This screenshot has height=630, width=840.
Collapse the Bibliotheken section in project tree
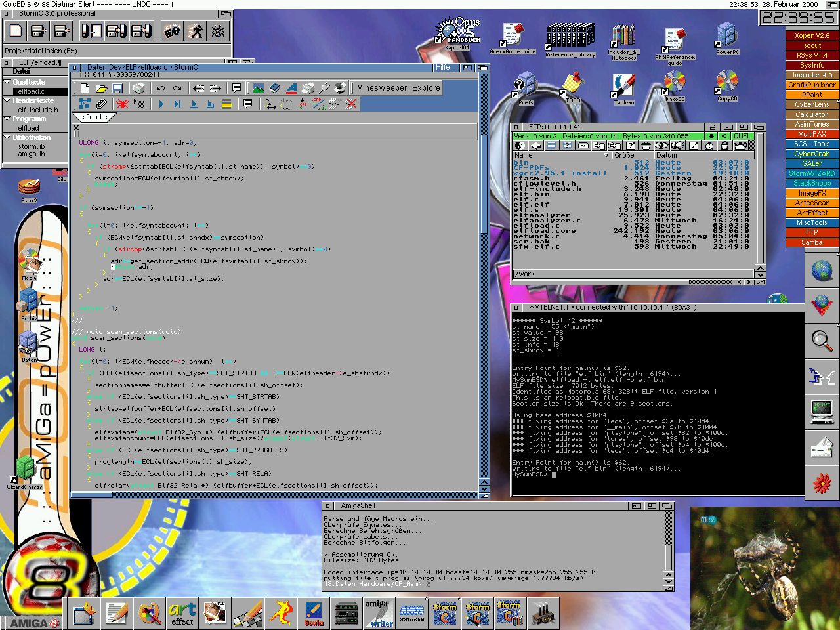tap(7, 137)
